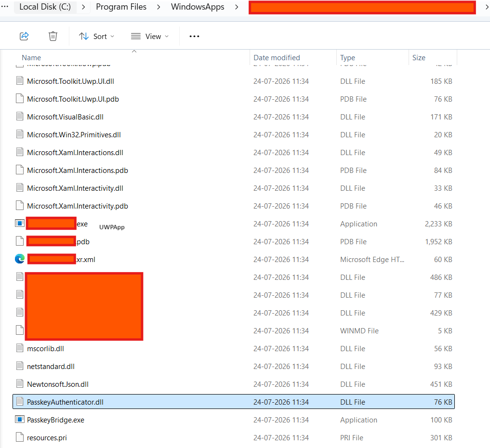Click the icon beside Microsoft.Xaml.Interactivity.dll
The width and height of the screenshot is (490, 448).
click(x=20, y=187)
